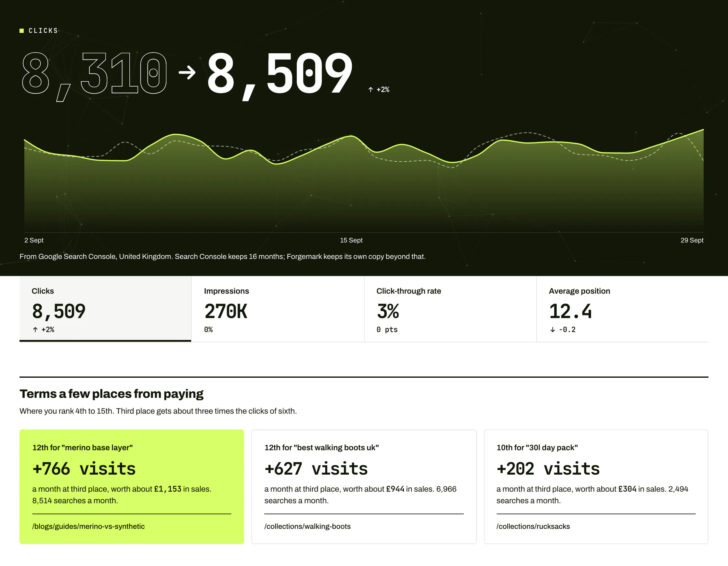Viewport: 728px width, 566px height.
Task: Click the "0 pts" change label
Action: 387,330
